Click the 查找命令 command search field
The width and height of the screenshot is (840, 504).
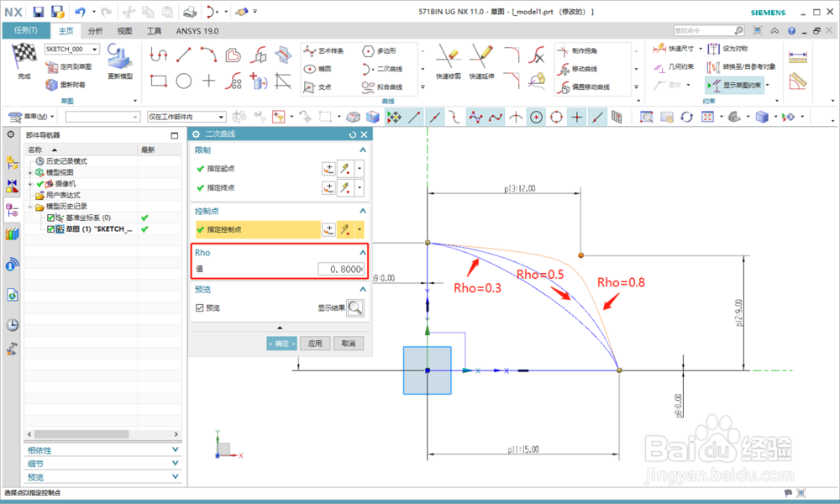tap(709, 30)
